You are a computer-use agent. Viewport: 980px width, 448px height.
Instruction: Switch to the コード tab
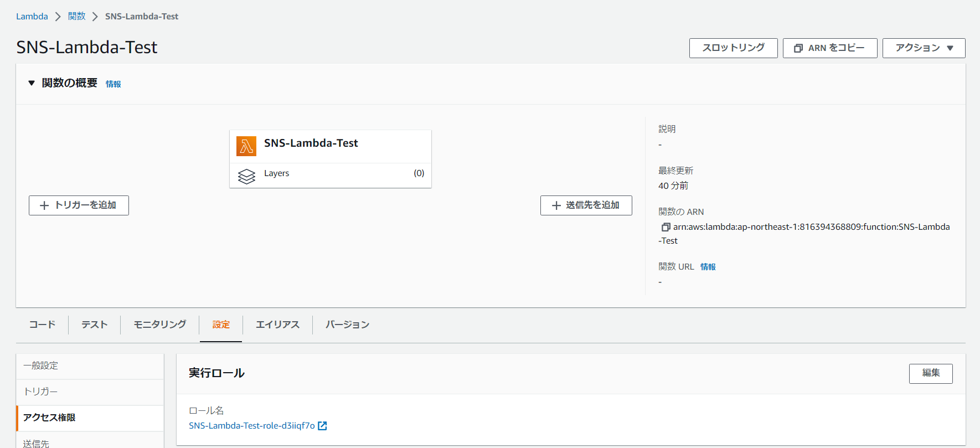point(43,325)
